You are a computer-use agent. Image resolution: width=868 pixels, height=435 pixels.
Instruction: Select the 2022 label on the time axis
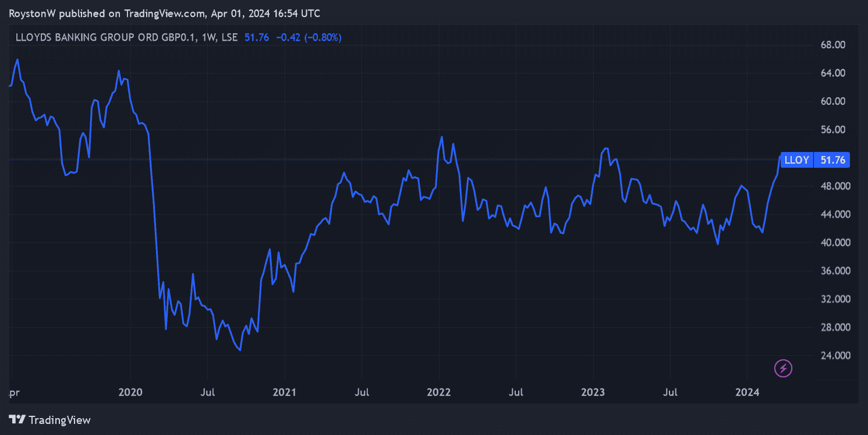[438, 392]
